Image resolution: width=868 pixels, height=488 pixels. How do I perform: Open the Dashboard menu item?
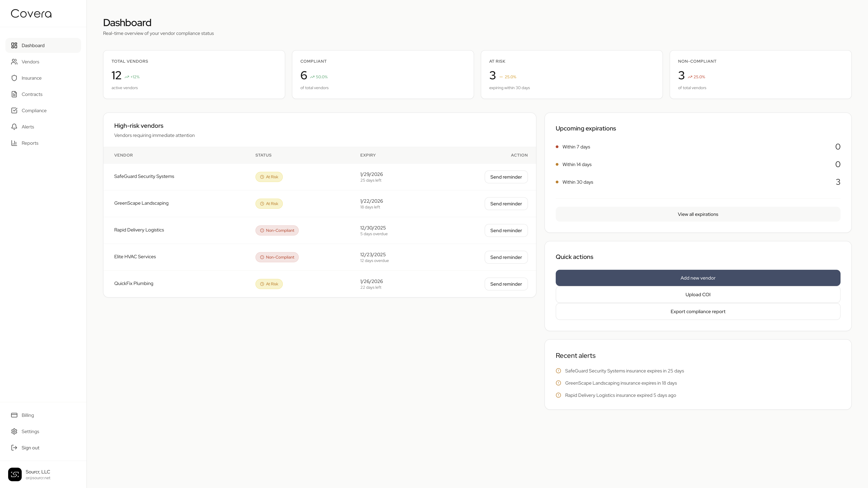tap(33, 45)
